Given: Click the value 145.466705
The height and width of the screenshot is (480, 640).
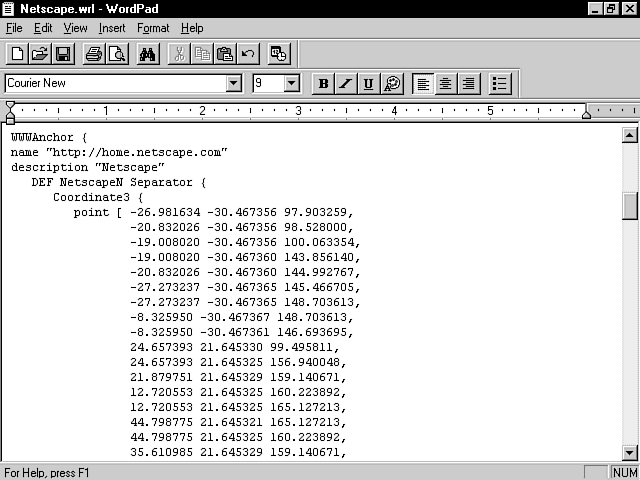Looking at the screenshot, I should (x=319, y=287).
